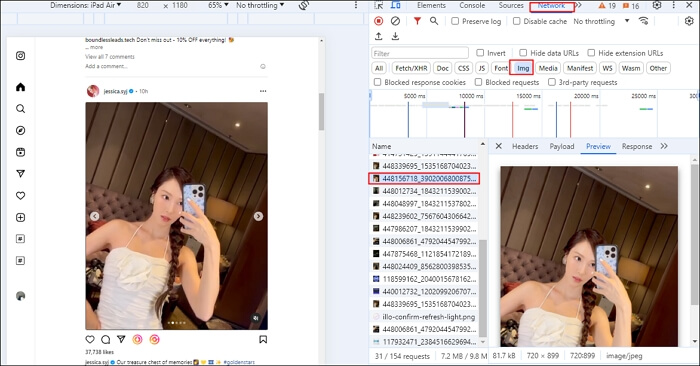
Task: Open Network settings gear below DevTools close
Action: click(689, 21)
